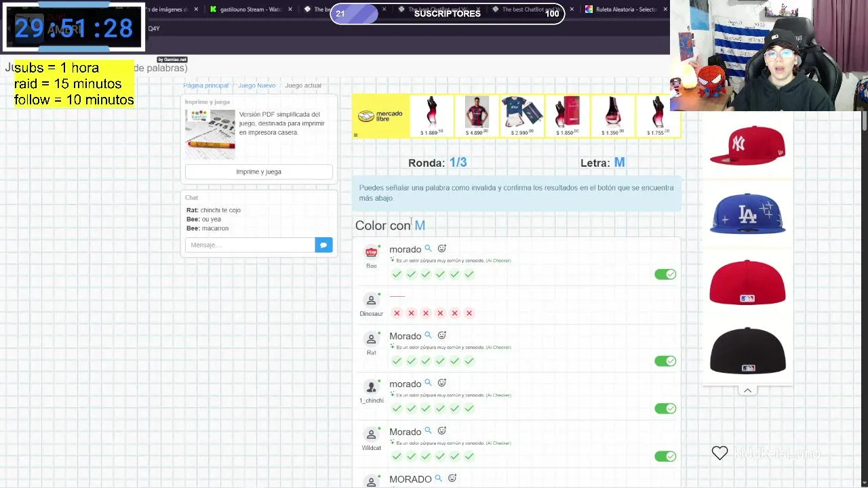The width and height of the screenshot is (868, 488).
Task: Open emoji reaction for uppercase MORADO answer
Action: 452,479
